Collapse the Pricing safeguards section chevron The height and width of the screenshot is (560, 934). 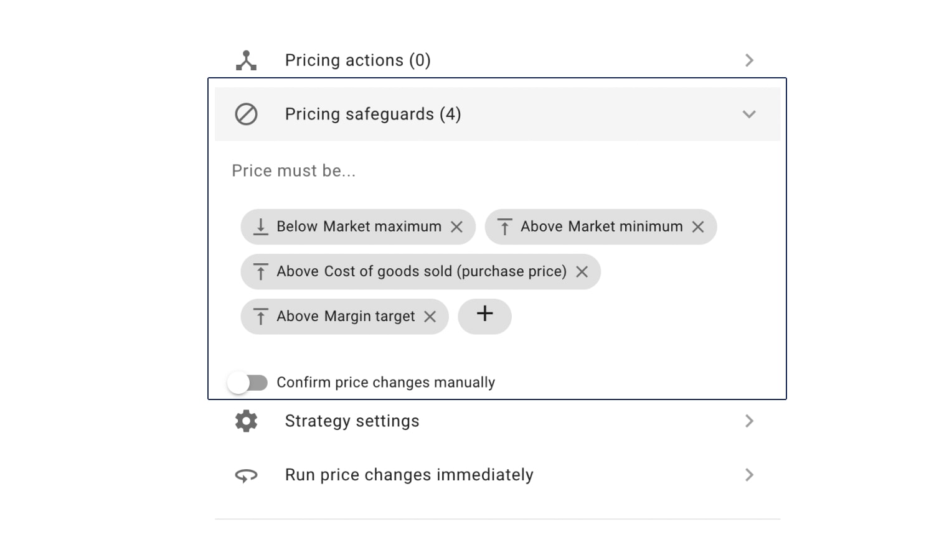(749, 114)
